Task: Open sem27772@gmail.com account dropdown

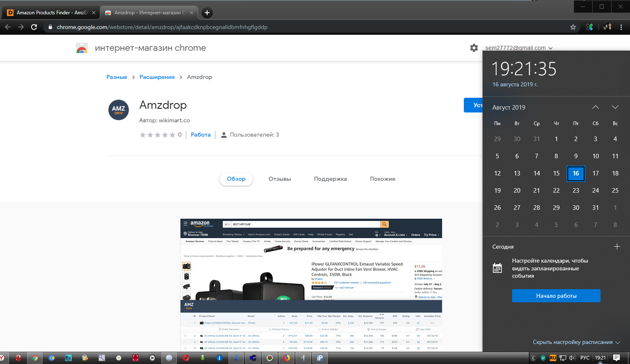Action: pos(519,48)
